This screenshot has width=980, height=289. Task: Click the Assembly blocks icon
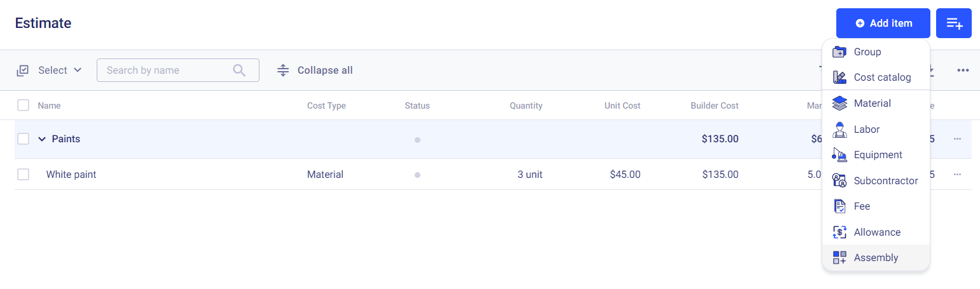pyautogui.click(x=839, y=258)
